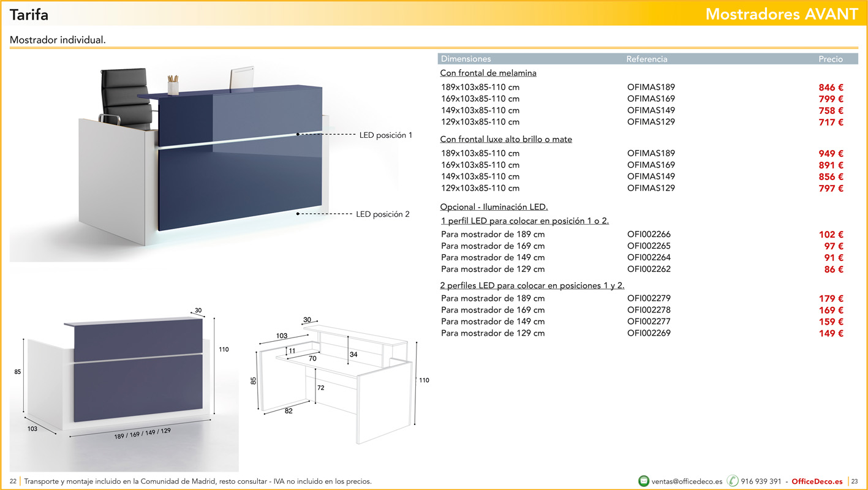Viewport: 868px width, 490px height.
Task: Click OFIMAS169 in the 891 € row
Action: tap(651, 165)
